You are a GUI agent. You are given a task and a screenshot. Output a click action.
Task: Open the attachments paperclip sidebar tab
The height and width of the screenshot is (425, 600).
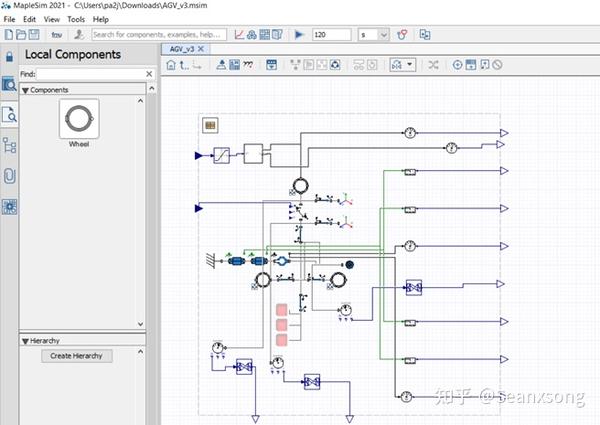tap(10, 176)
